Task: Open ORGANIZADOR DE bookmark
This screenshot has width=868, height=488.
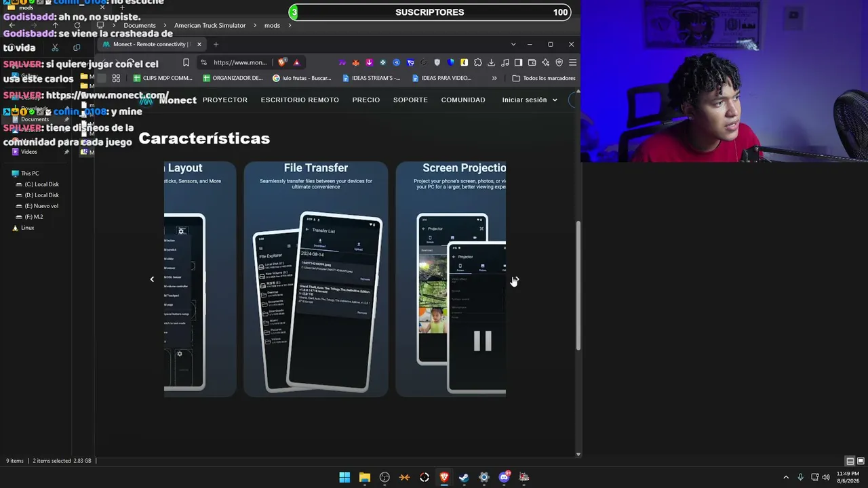Action: [x=232, y=78]
